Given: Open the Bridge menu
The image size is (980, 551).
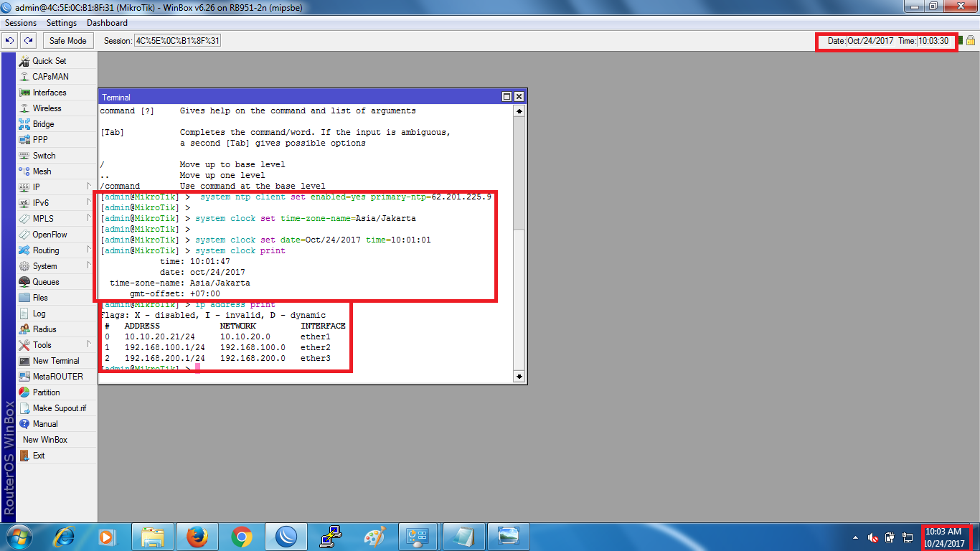Looking at the screenshot, I should [57, 124].
